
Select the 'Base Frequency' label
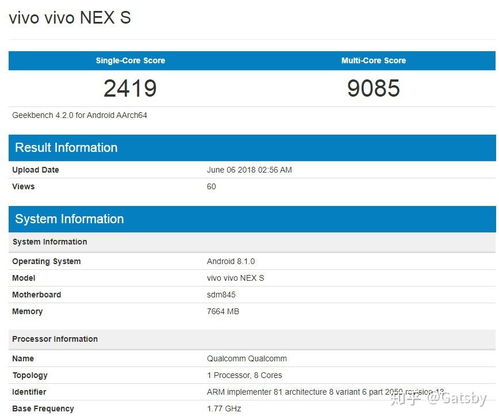point(43,409)
